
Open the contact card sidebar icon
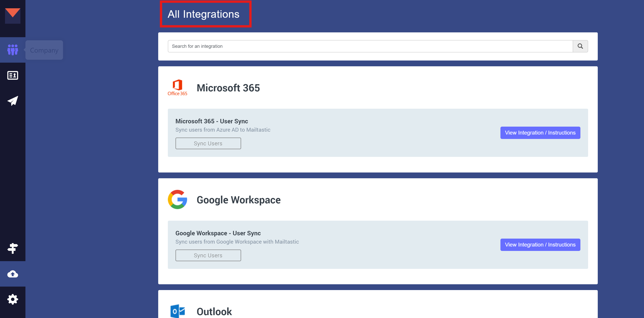click(x=13, y=75)
